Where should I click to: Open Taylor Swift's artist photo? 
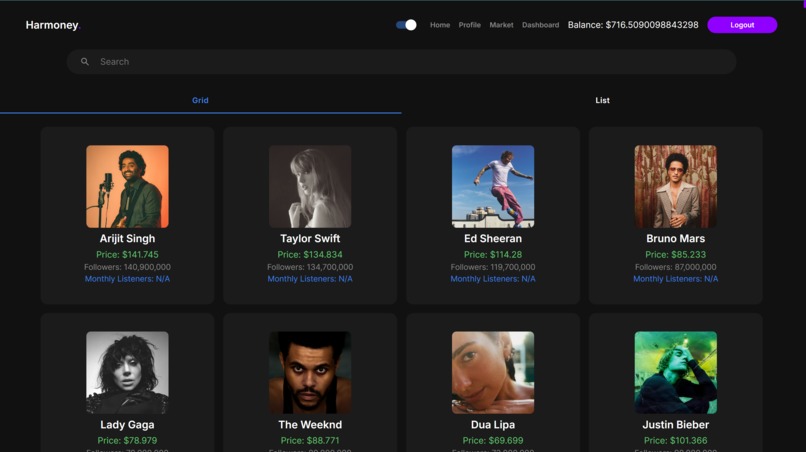(310, 186)
